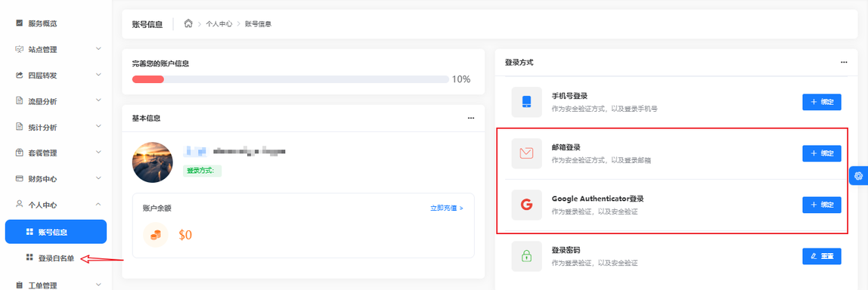Image resolution: width=868 pixels, height=290 pixels.
Task: Open the 登录白名单 menu item
Action: coord(56,258)
